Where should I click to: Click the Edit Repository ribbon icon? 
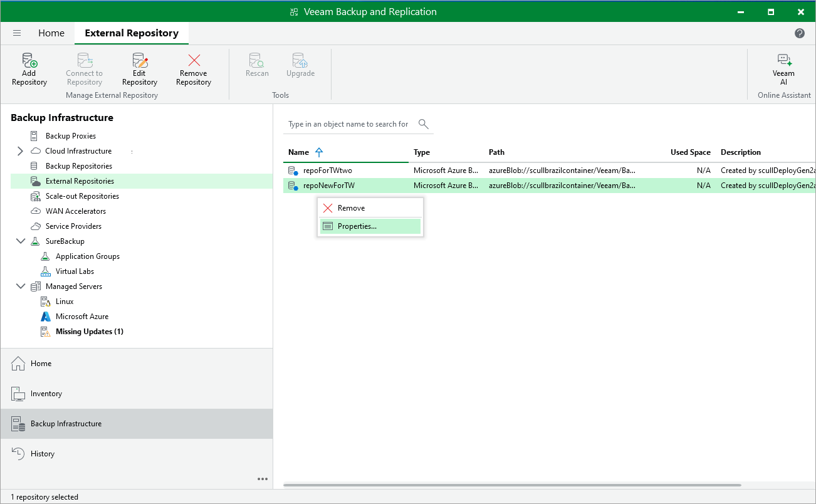point(140,61)
